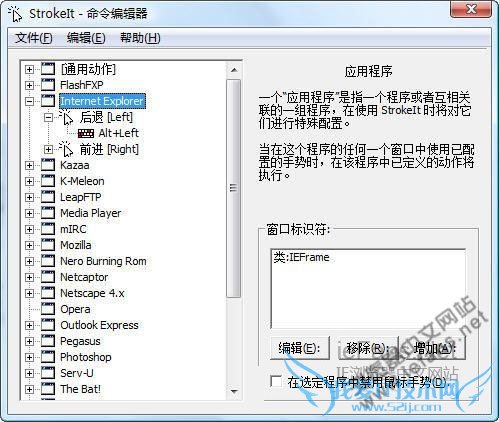Expand the Media Player tree node

(29, 213)
